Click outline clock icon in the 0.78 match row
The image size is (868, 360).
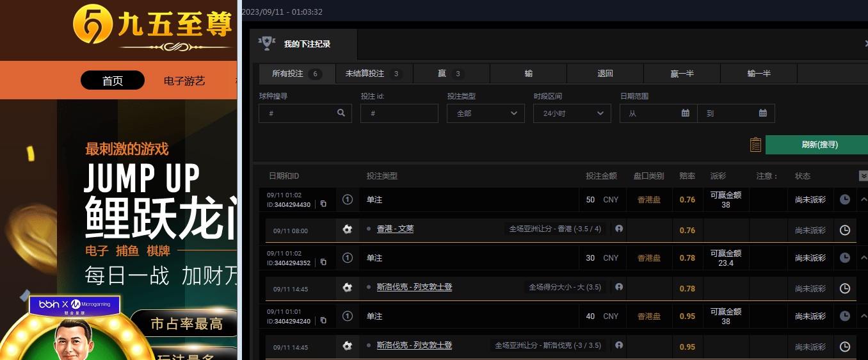(845, 288)
